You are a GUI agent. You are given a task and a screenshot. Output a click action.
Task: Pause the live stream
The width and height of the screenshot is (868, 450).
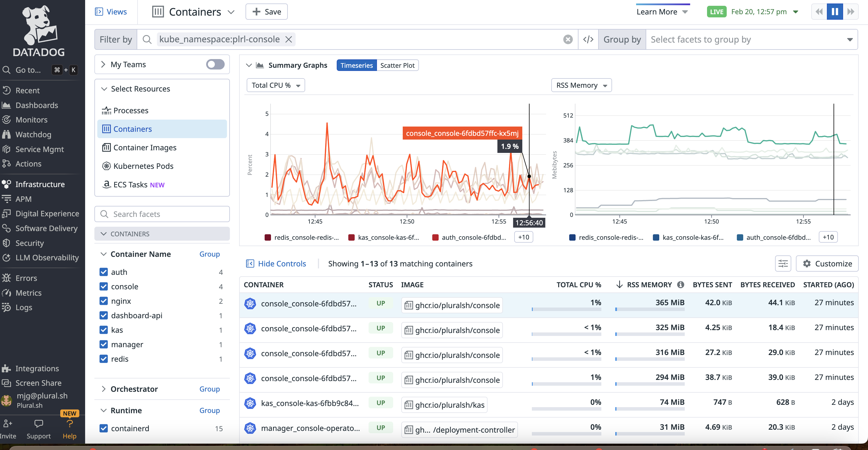(835, 12)
